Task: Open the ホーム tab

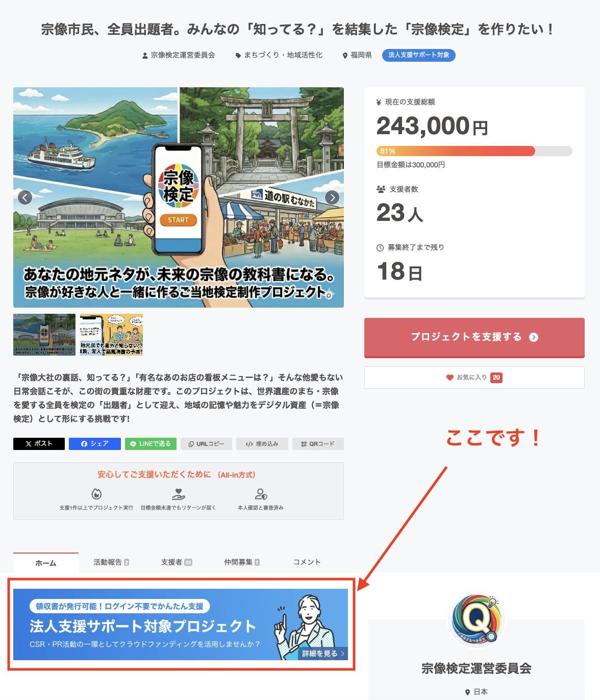Action: [x=46, y=563]
